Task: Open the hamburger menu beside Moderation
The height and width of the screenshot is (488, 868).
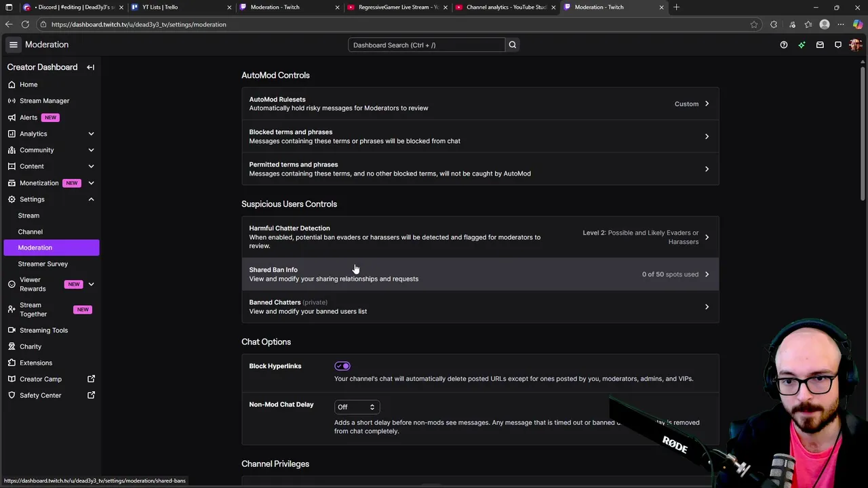Action: click(13, 45)
